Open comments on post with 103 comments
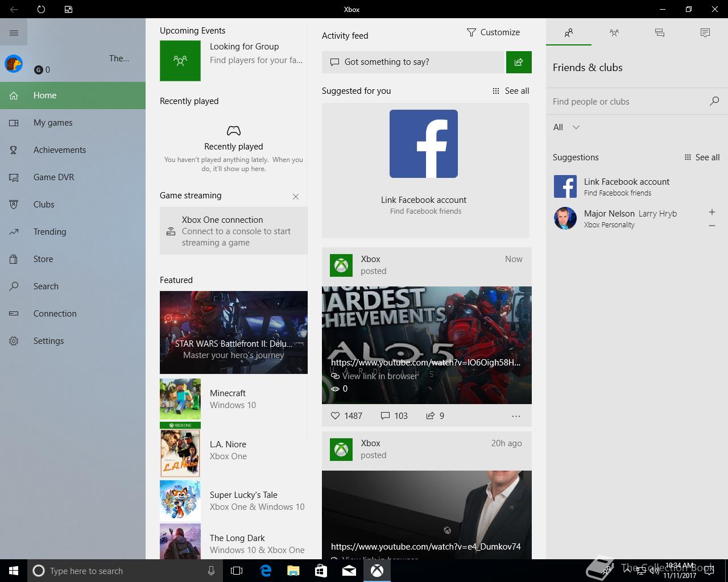This screenshot has width=728, height=582. pos(394,416)
